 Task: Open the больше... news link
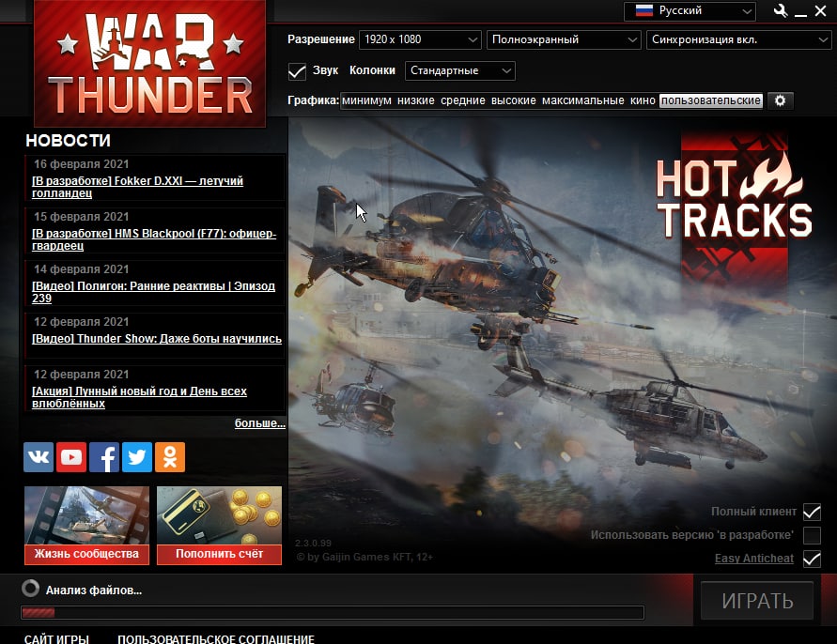click(x=260, y=423)
